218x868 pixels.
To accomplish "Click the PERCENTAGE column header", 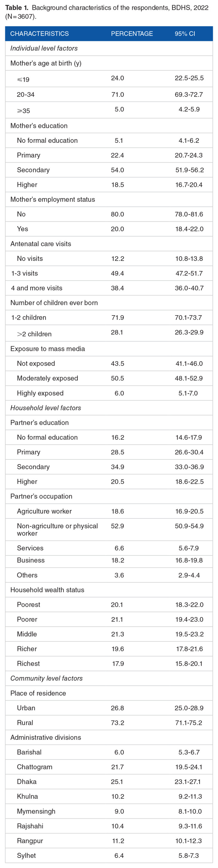I will pyautogui.click(x=132, y=34).
